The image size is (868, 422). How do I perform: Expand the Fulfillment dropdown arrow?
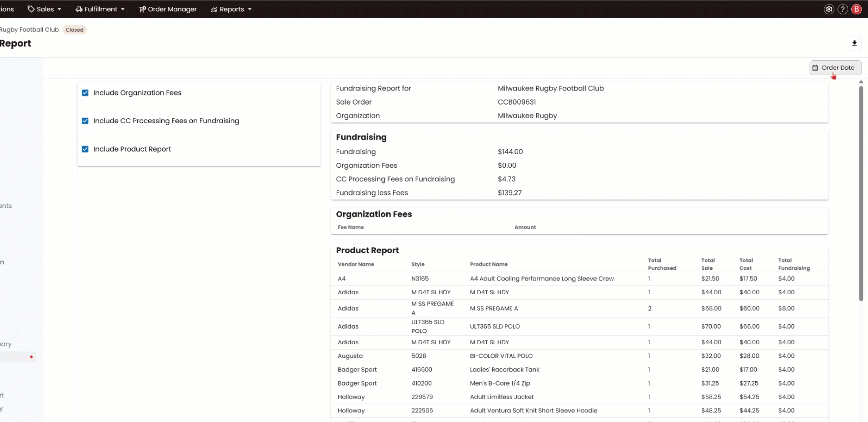[x=123, y=9]
